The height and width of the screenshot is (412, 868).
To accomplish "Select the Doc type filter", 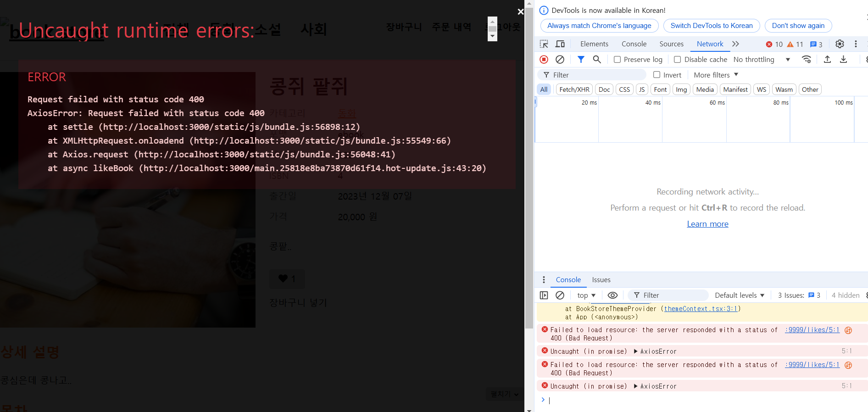I will click(604, 89).
